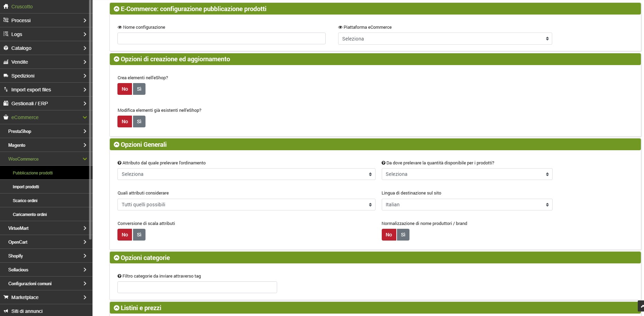Collapse the Opzioni Generali section
This screenshot has height=316, width=644.
click(x=117, y=145)
